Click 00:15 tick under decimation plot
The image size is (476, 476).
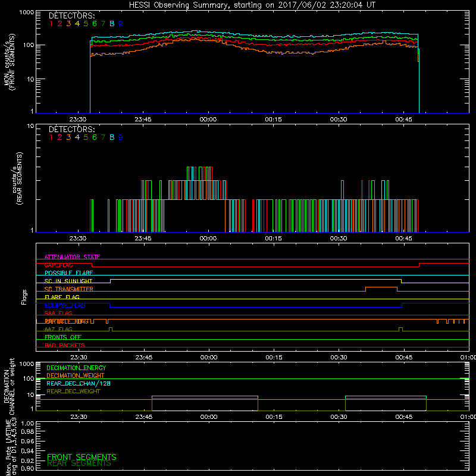pyautogui.click(x=274, y=417)
